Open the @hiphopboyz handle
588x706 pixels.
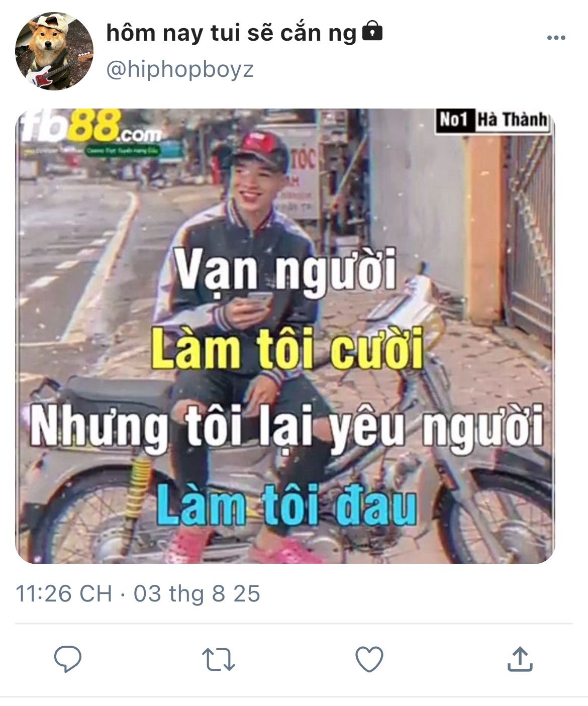click(x=180, y=69)
